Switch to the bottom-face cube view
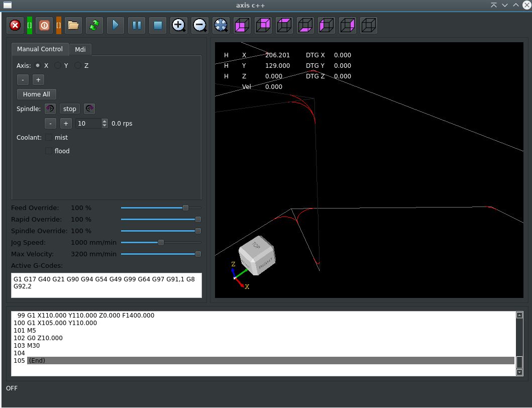The image size is (532, 408). point(305,25)
